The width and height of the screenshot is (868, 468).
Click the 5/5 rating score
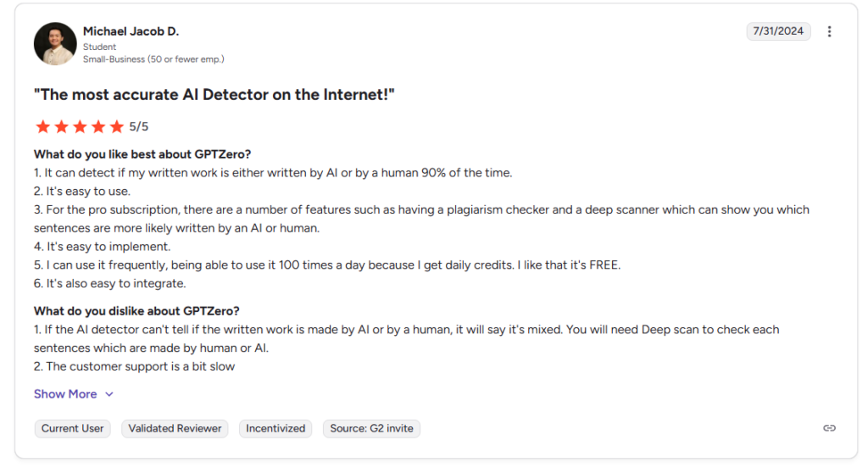coord(139,127)
